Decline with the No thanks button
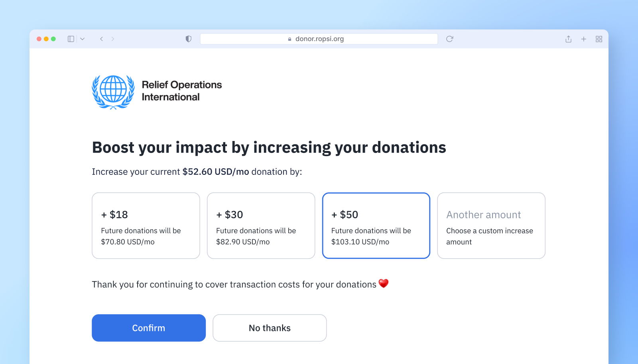Image resolution: width=638 pixels, height=364 pixels. (270, 328)
